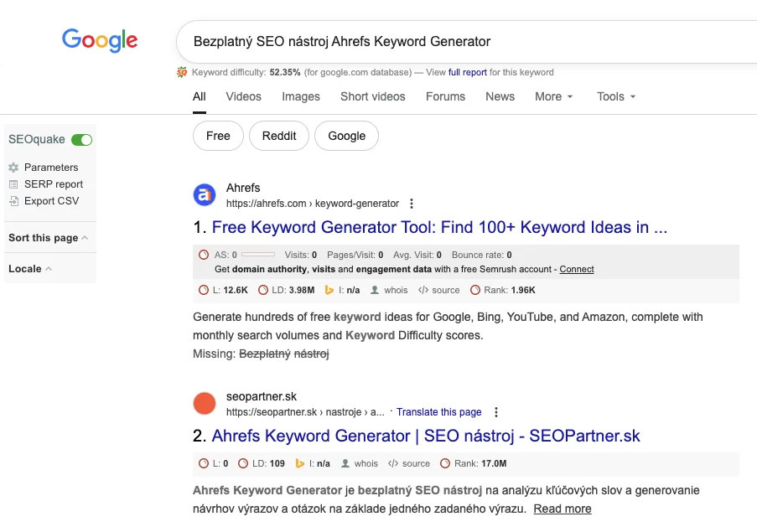
Task: Toggle the SEOquake switch off
Action: [x=81, y=140]
